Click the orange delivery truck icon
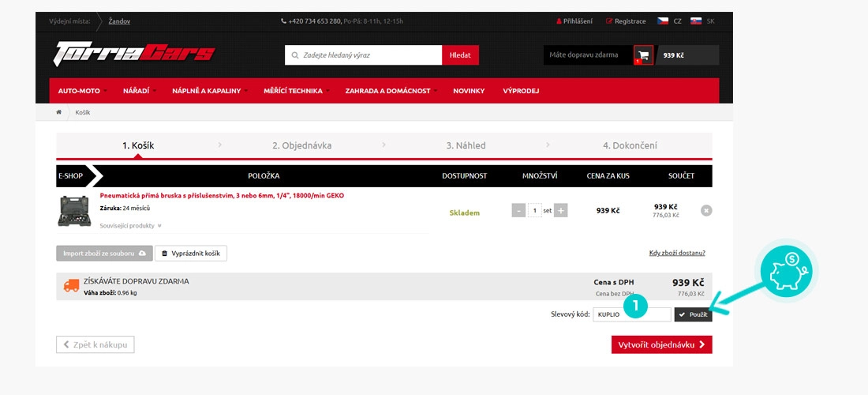Screen dimensions: 868x395 click(x=71, y=286)
